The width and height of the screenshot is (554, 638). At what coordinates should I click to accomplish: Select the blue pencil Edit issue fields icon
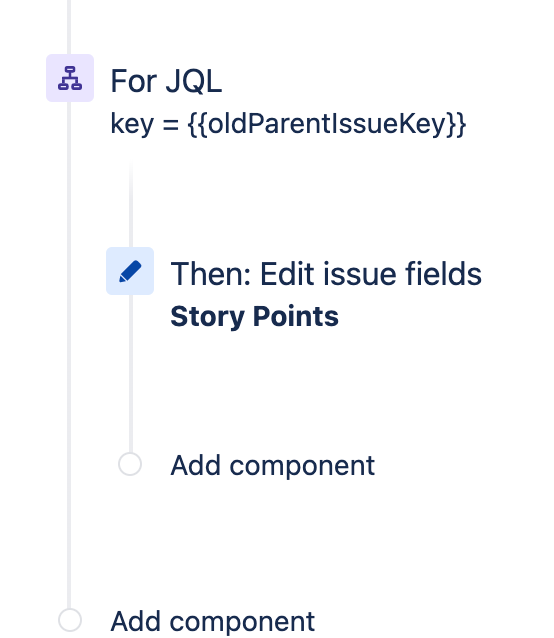[x=130, y=271]
